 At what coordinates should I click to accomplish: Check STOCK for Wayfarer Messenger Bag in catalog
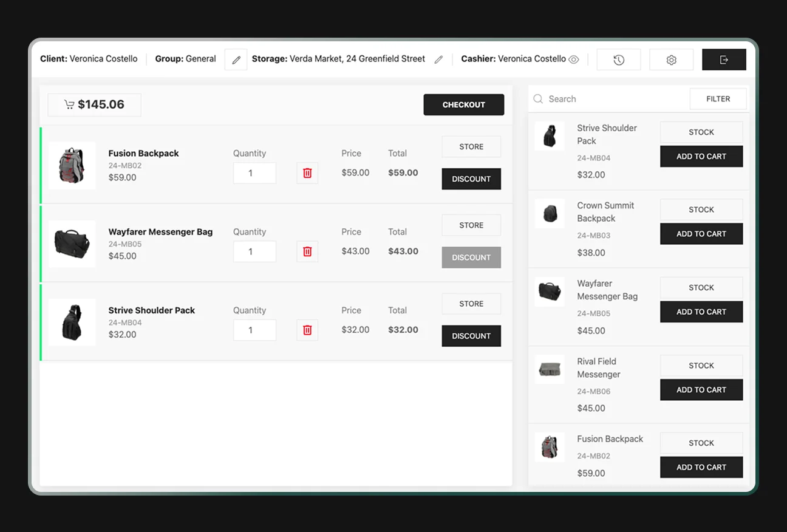tap(701, 288)
